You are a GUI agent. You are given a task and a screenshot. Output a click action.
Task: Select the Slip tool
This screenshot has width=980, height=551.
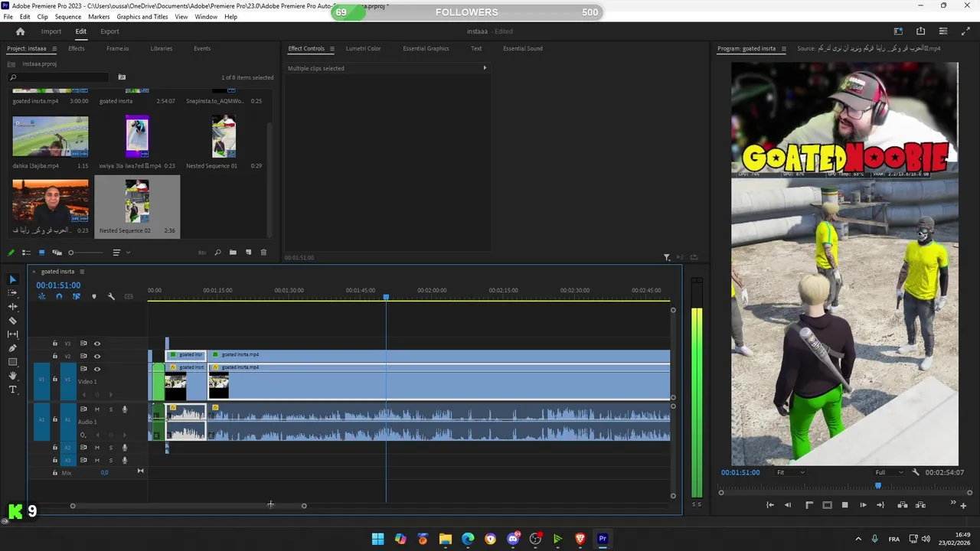12,334
